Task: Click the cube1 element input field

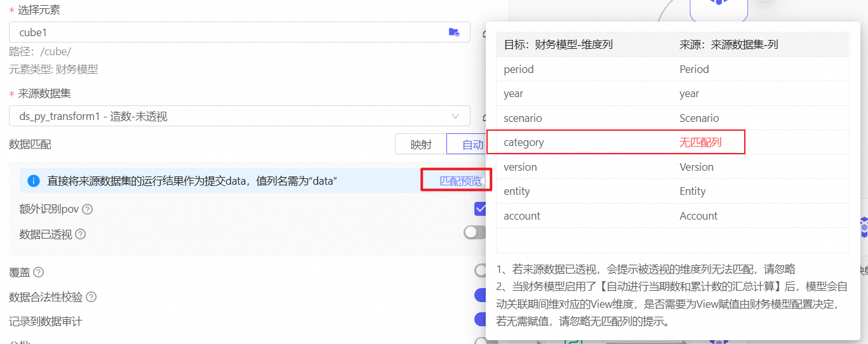Action: [x=229, y=32]
